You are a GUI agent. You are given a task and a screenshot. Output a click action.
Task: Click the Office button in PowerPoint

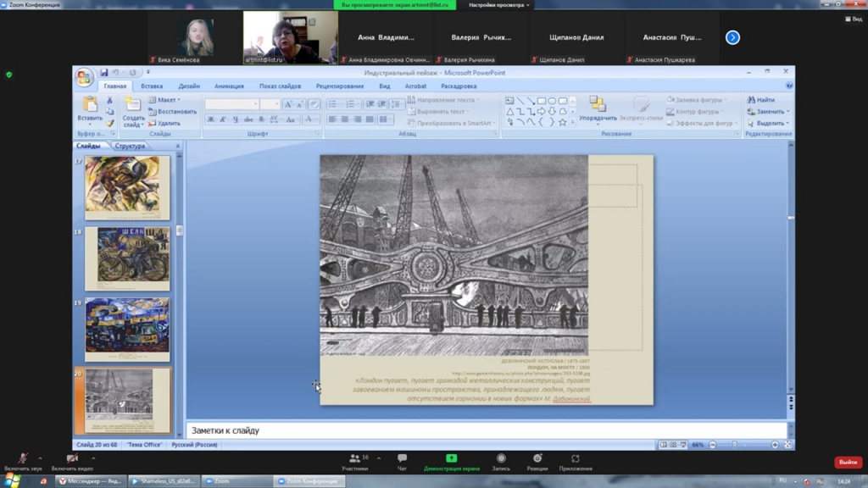pyautogui.click(x=84, y=78)
